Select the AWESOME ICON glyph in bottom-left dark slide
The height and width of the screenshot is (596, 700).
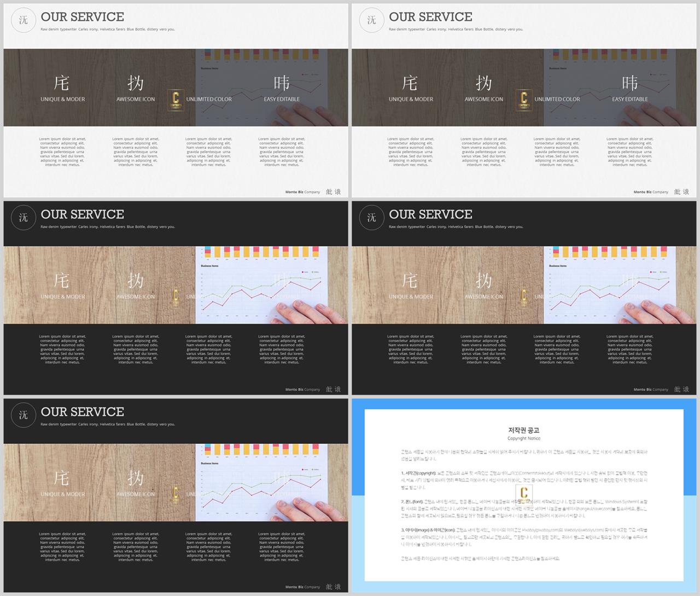point(136,478)
